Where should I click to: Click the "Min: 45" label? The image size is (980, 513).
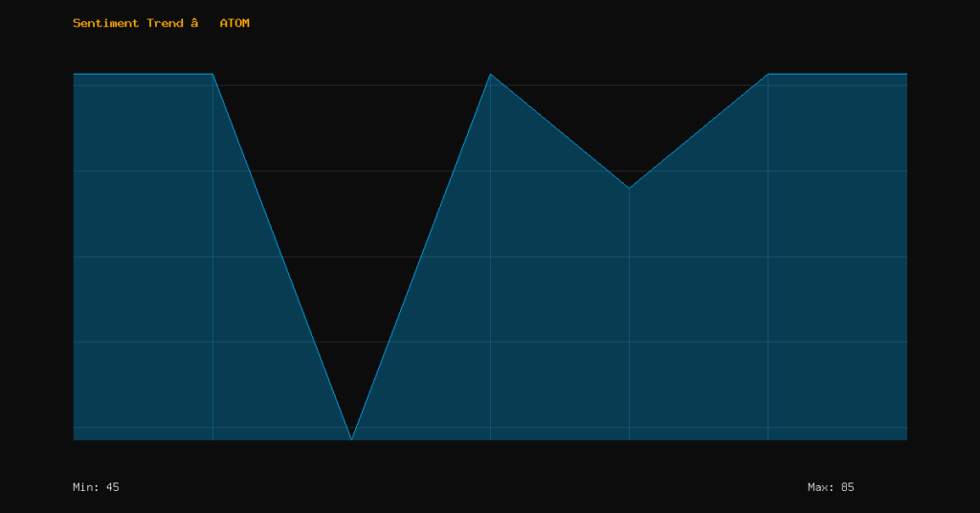96,487
